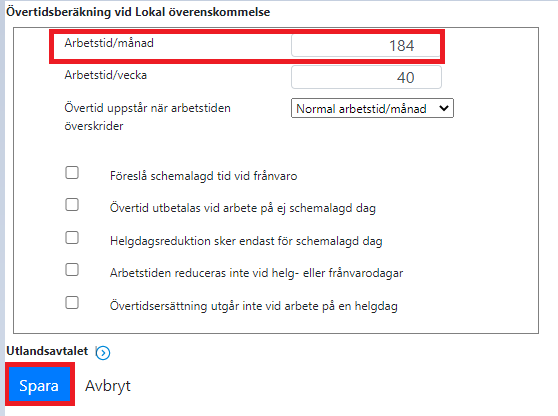The width and height of the screenshot is (558, 416).
Task: Click the 'Utlandsavtalet' heading text
Action: tap(47, 351)
